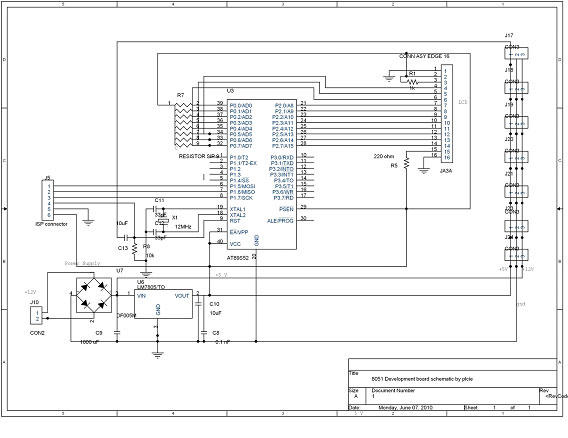Click the 'Power Supply' annotation

(82, 263)
